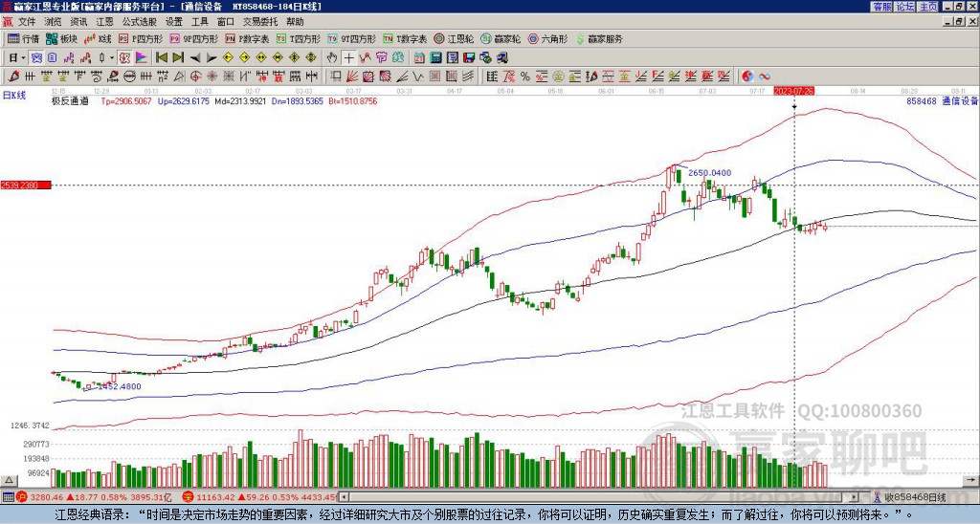Image resolution: width=980 pixels, height=524 pixels.
Task: Click the 论坛 forum button
Action: (905, 7)
